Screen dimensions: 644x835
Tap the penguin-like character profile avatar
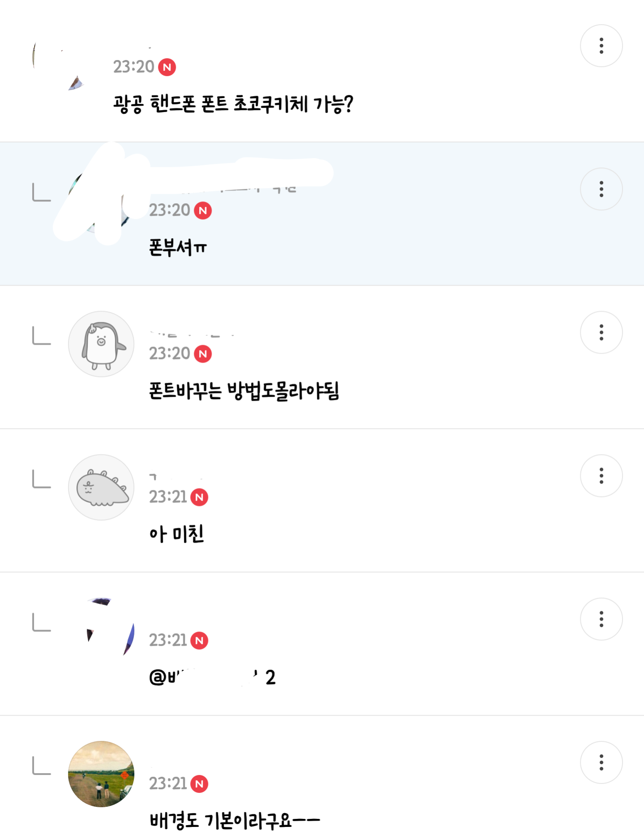click(x=101, y=344)
